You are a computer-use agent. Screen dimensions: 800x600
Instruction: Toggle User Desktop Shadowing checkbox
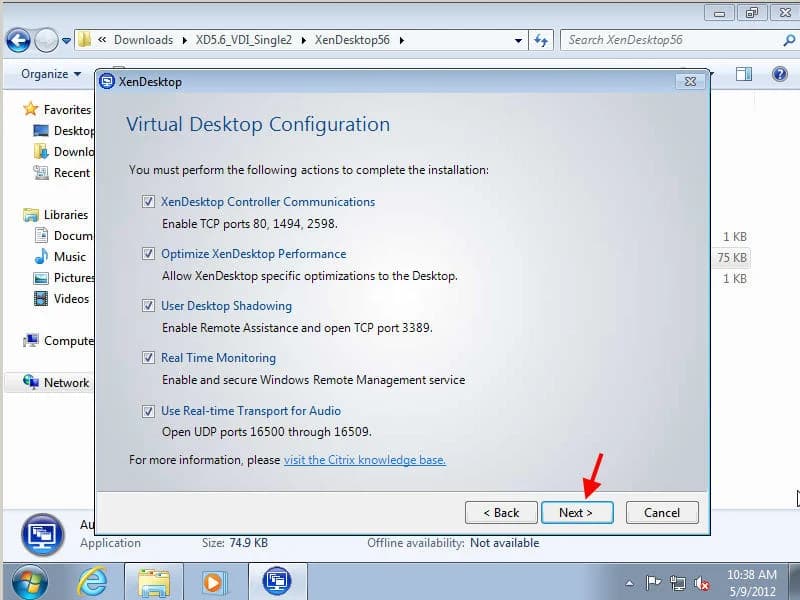(148, 306)
